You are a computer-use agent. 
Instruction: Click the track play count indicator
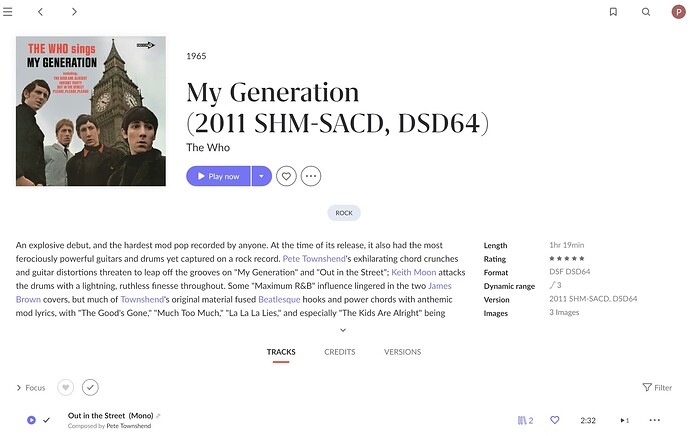[x=624, y=421]
